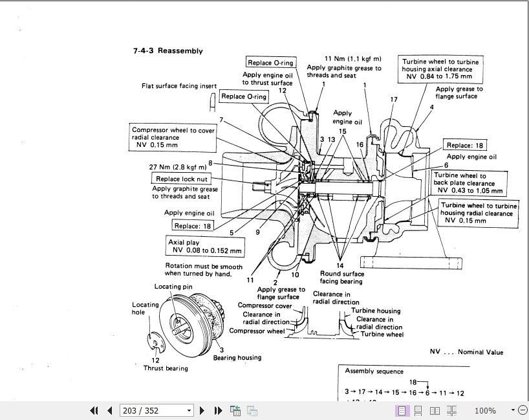Click 'Flat surface facing insert' text
Image resolution: width=529 pixels, height=420 pixels.
(x=179, y=86)
